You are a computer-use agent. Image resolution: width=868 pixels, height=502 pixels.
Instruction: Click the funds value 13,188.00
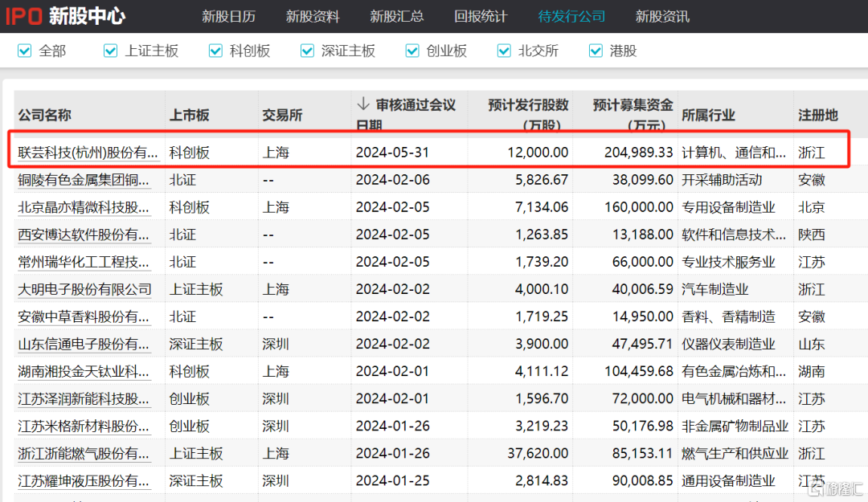tap(643, 235)
